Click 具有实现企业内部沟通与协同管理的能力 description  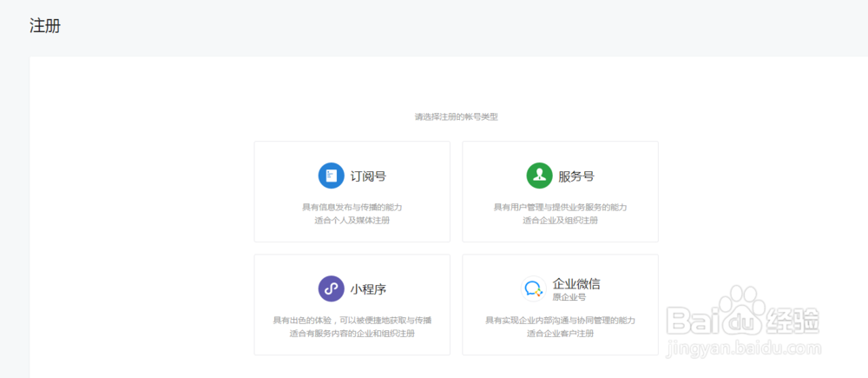click(x=560, y=321)
